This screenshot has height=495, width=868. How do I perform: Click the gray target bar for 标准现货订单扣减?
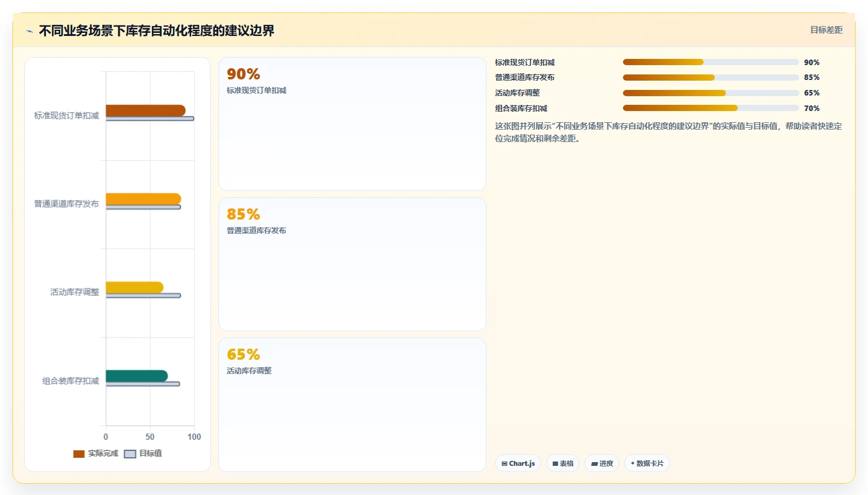tap(150, 118)
